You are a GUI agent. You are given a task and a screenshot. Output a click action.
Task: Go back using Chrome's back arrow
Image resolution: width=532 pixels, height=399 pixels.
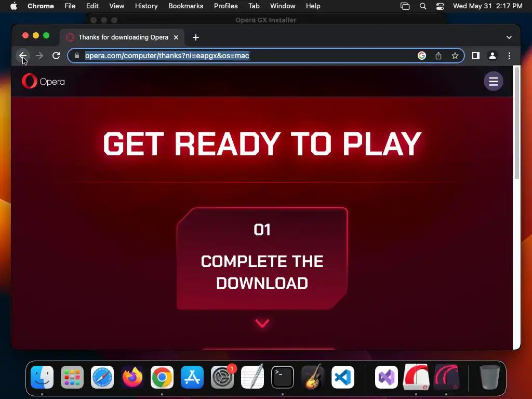pyautogui.click(x=23, y=56)
